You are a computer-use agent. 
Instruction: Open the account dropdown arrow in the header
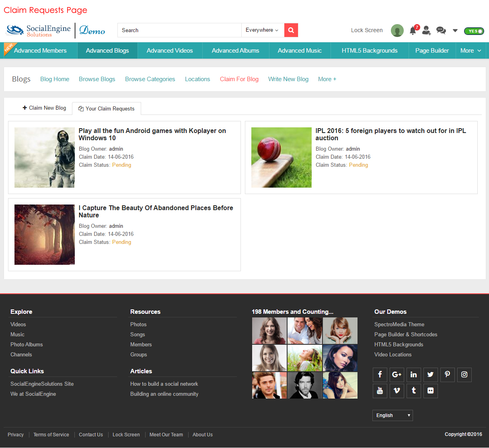point(455,31)
